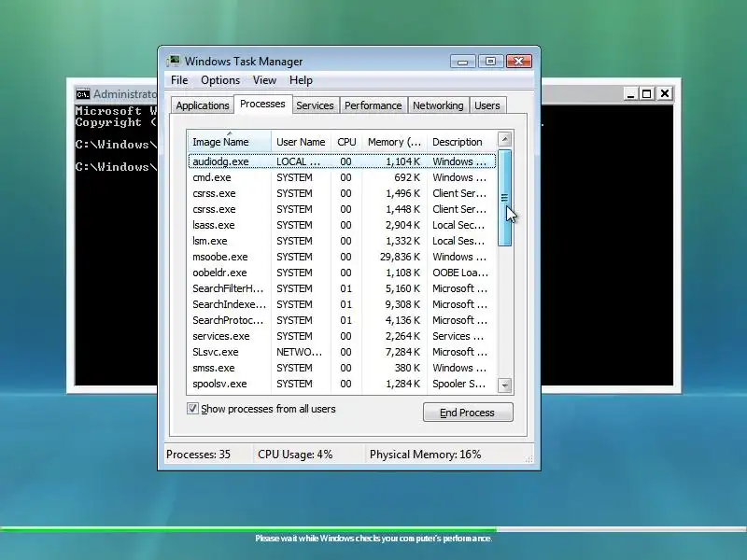Click the process list scrollbar thumb

(504, 198)
